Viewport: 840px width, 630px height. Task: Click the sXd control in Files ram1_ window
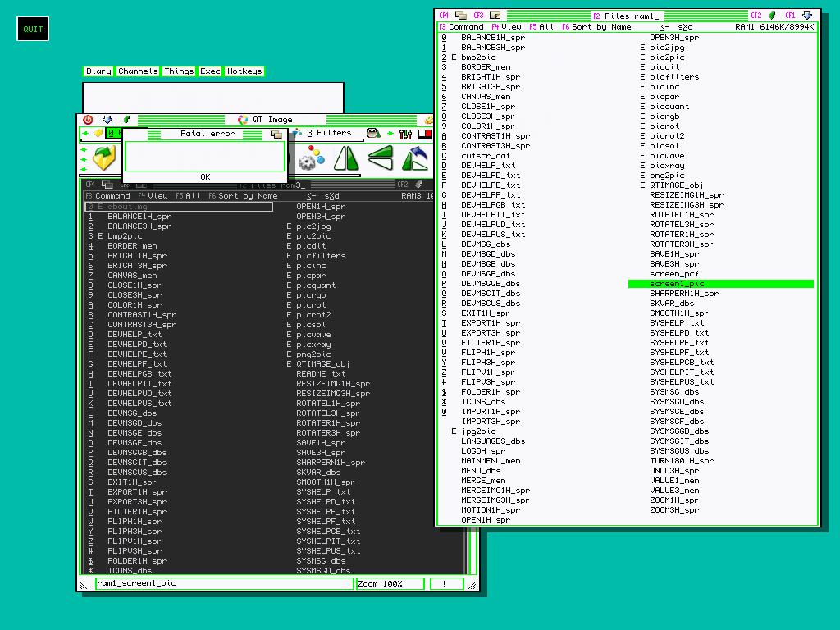pyautogui.click(x=685, y=27)
